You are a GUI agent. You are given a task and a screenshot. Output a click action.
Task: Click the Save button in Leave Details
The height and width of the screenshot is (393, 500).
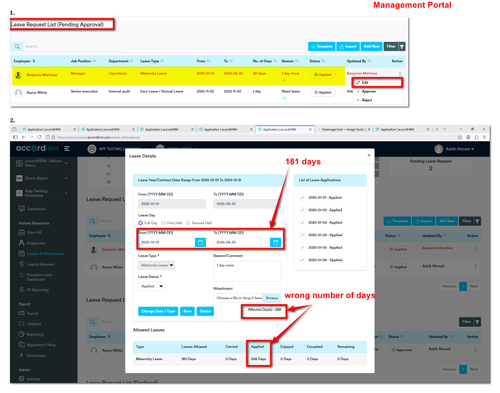coord(187,311)
